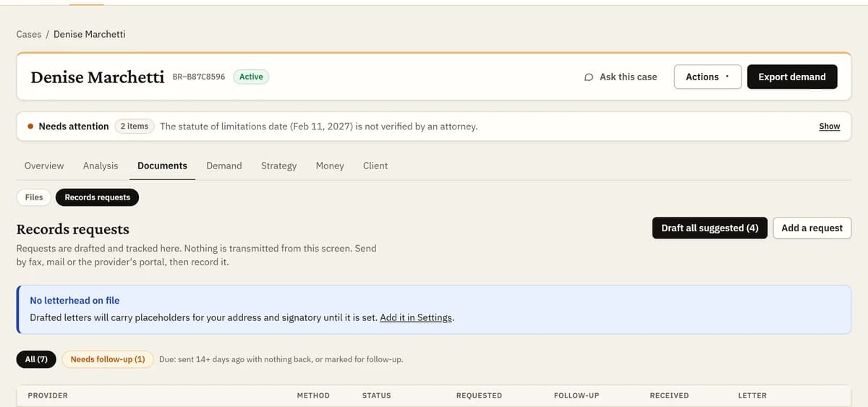
Task: Click the REQUESTED column header
Action: click(479, 395)
